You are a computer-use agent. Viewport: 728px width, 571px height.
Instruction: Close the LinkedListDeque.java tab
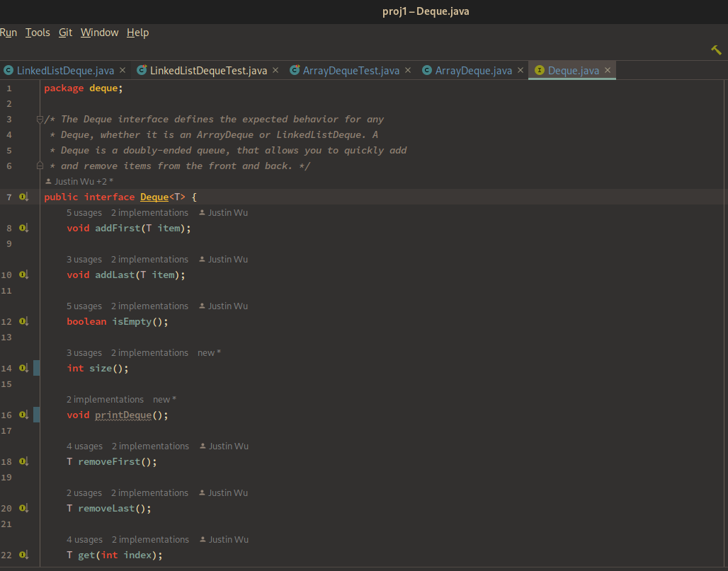(x=123, y=70)
